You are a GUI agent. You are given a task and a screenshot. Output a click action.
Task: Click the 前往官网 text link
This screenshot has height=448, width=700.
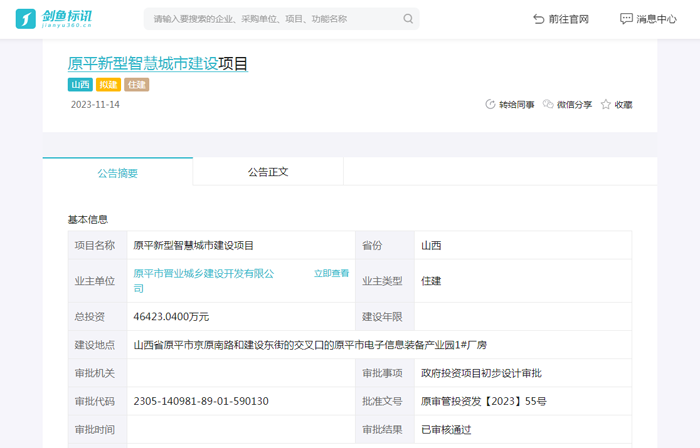click(x=568, y=19)
